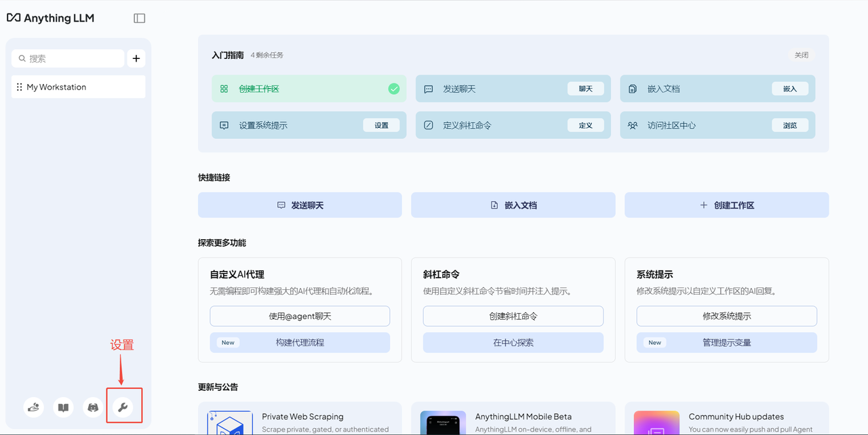This screenshot has height=435, width=868.
Task: Click the community icon beside 访问社区中心
Action: [x=633, y=125]
